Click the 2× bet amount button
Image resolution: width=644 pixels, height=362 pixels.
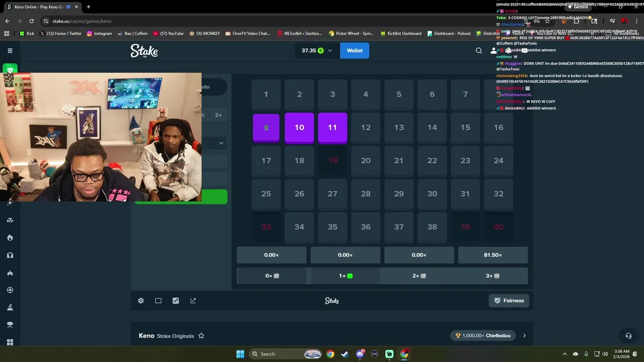coord(218,115)
